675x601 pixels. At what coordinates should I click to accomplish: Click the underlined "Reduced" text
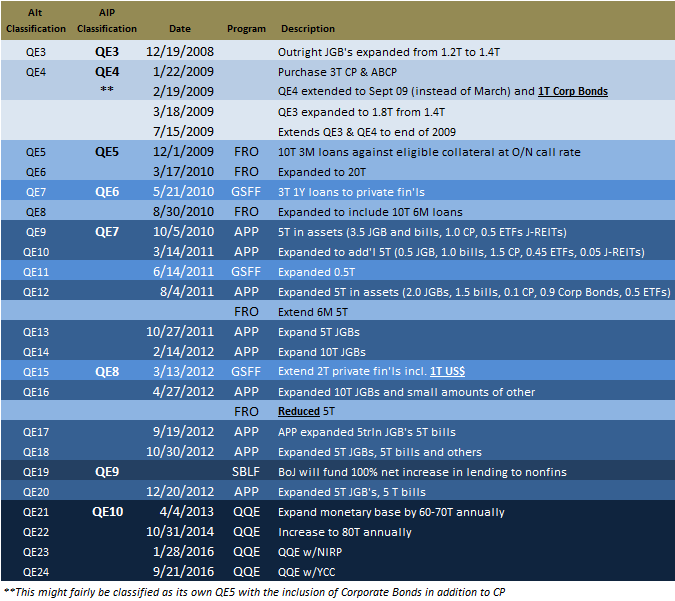(299, 411)
